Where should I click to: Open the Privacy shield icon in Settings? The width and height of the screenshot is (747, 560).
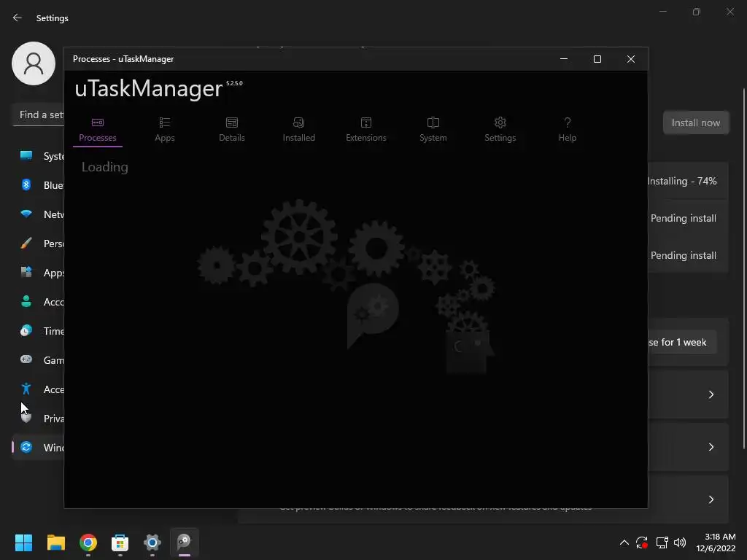[x=26, y=418]
